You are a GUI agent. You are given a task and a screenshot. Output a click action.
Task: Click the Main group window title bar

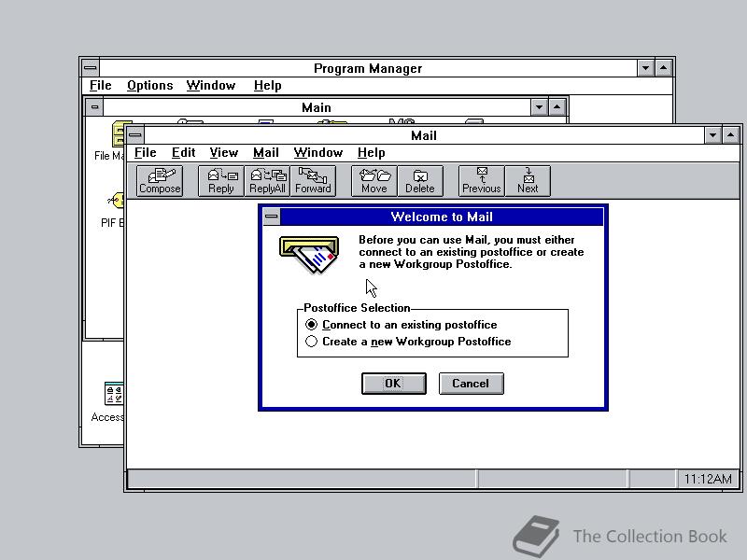coord(317,107)
